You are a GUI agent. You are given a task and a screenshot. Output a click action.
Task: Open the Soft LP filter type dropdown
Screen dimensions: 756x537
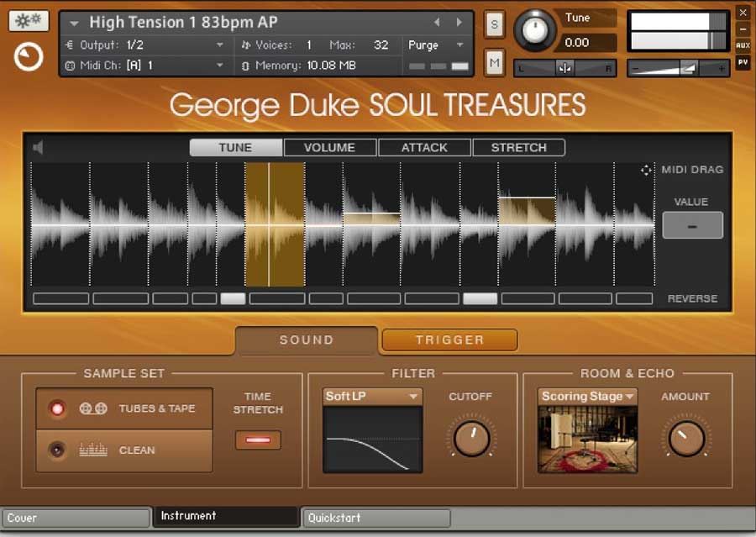pos(372,397)
